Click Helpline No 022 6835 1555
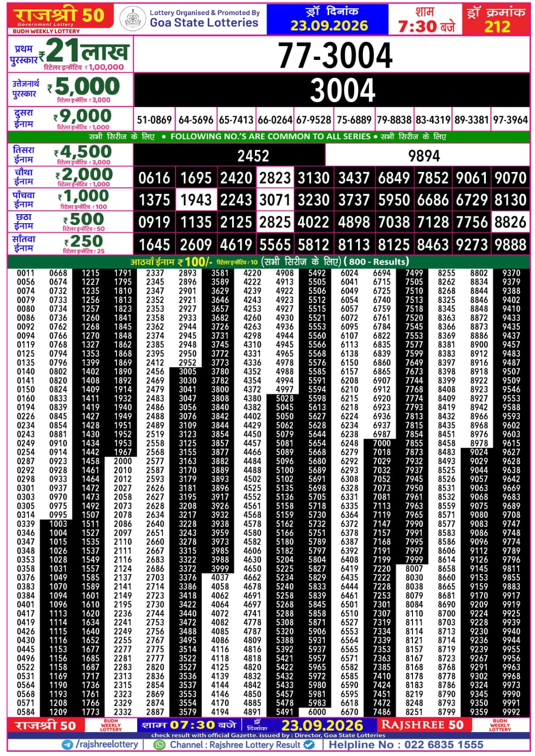 point(406,745)
